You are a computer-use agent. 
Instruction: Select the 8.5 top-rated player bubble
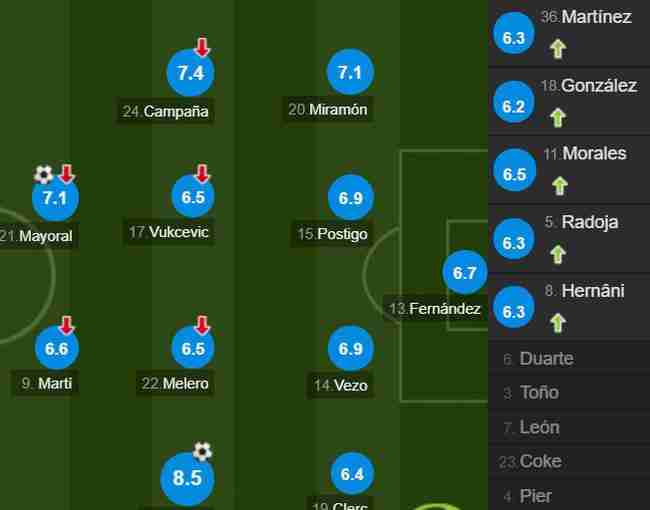[187, 478]
